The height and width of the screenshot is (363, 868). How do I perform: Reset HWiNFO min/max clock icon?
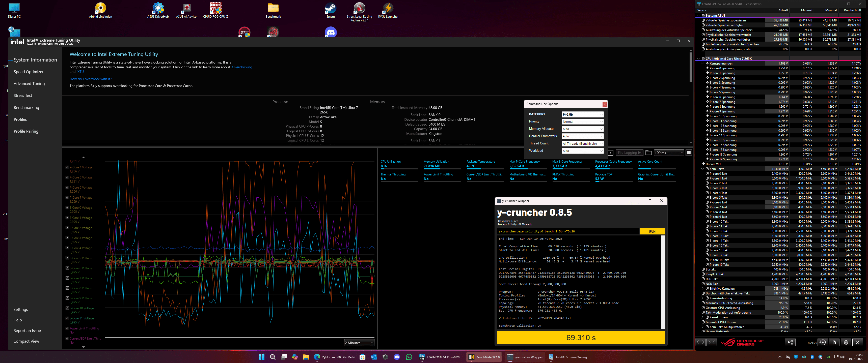coord(823,342)
